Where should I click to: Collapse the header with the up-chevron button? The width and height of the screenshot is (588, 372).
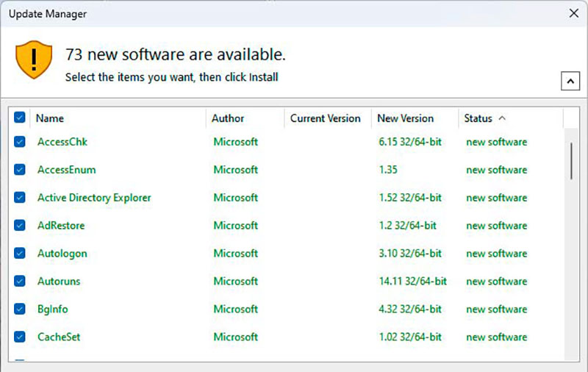click(x=570, y=81)
